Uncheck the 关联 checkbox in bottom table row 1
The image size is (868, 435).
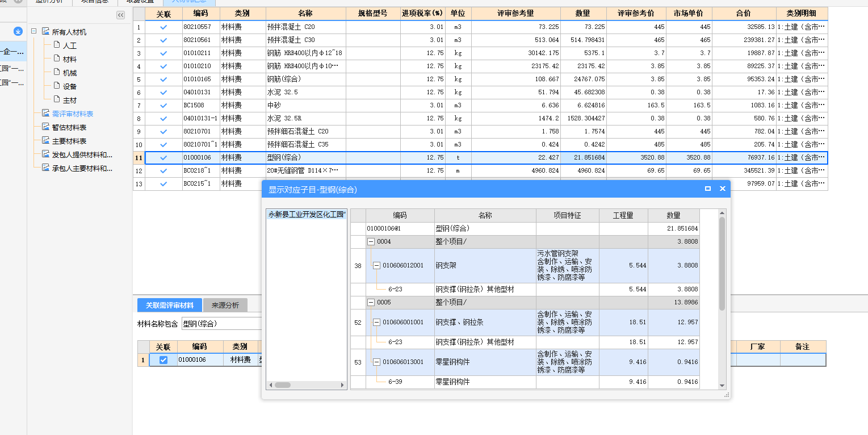coord(163,359)
